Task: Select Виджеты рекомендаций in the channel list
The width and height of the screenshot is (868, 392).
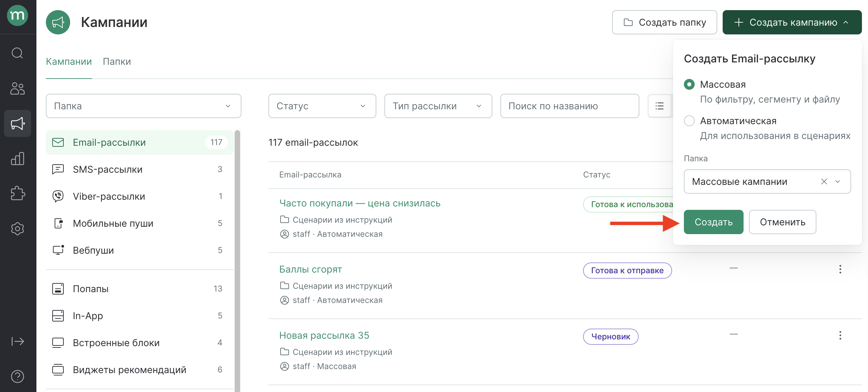Action: tap(140, 370)
